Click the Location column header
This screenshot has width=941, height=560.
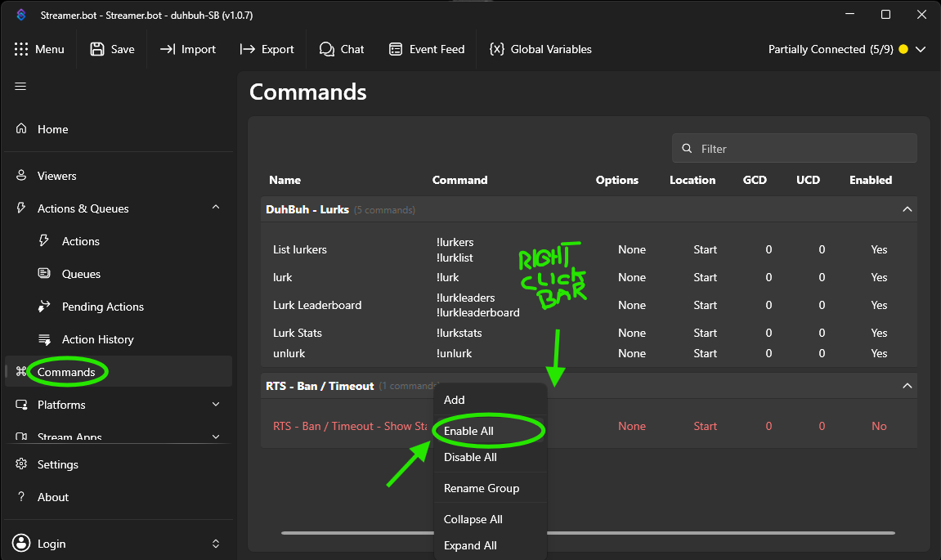692,180
